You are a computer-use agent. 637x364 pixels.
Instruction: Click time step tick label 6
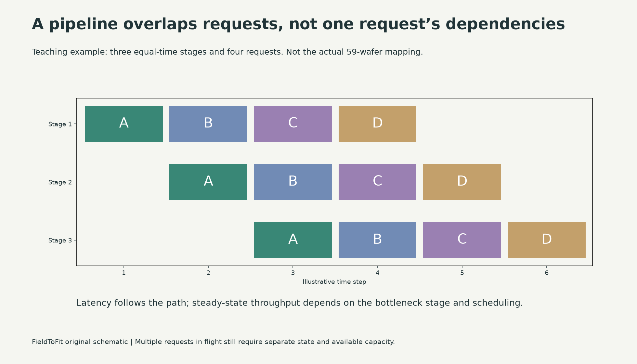[x=547, y=273]
